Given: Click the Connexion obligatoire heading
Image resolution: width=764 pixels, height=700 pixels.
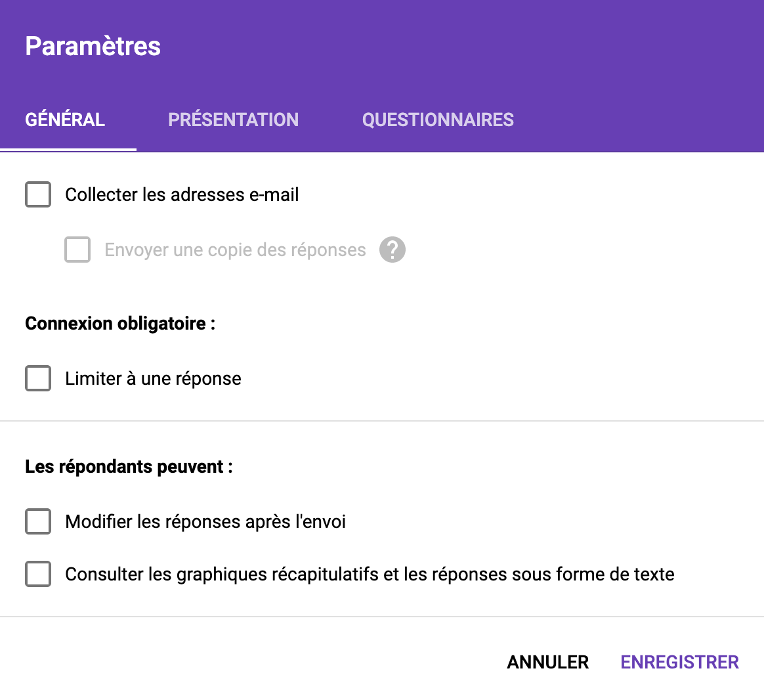Looking at the screenshot, I should click(x=120, y=323).
